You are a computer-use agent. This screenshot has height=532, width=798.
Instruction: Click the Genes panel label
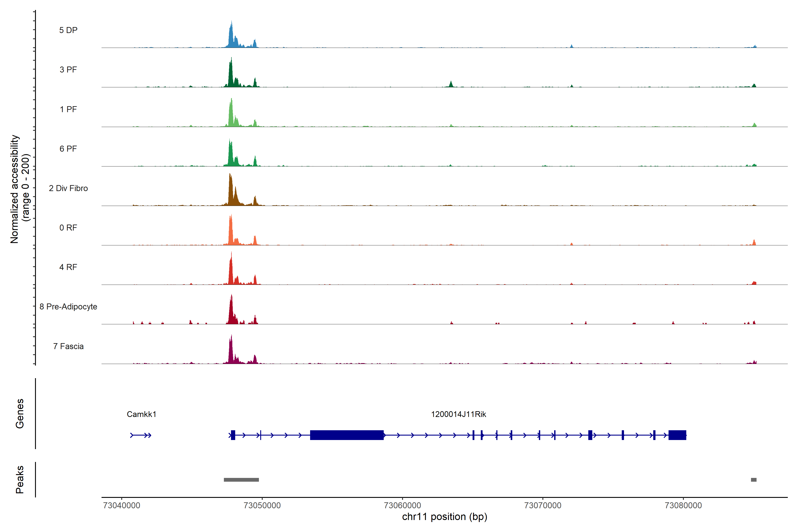click(x=20, y=414)
